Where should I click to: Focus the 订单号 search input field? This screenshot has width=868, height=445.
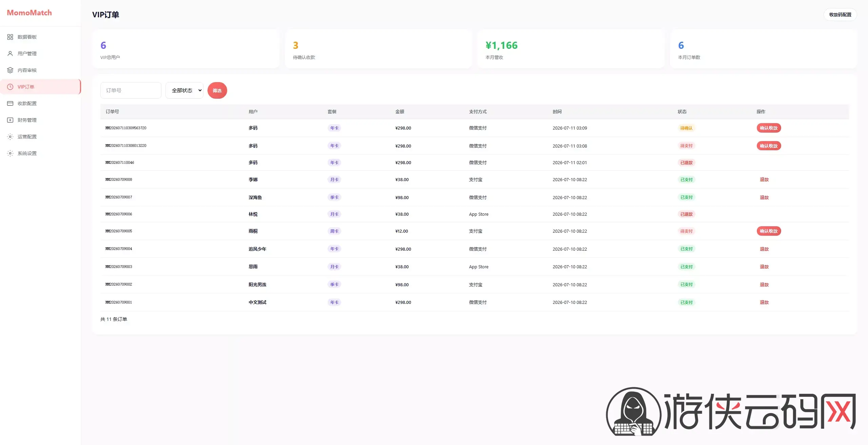[x=131, y=91]
